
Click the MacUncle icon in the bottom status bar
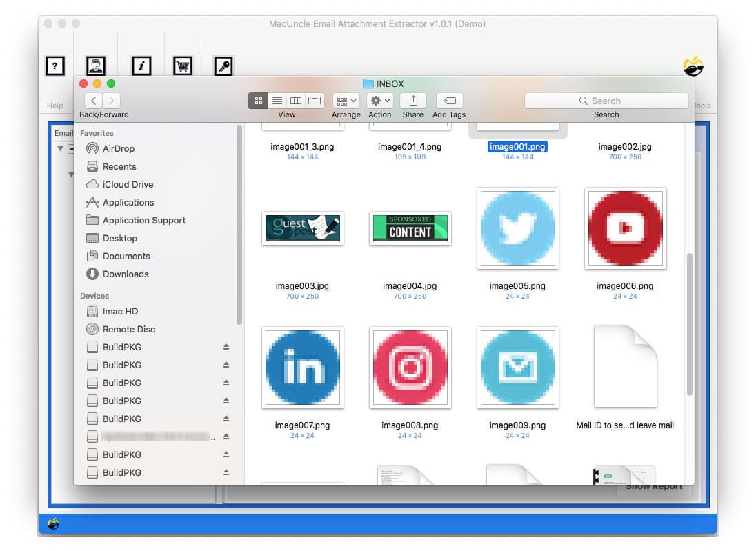point(54,523)
